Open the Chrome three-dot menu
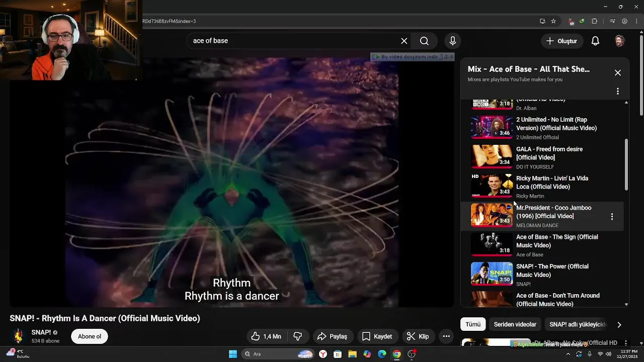Image resolution: width=644 pixels, height=362 pixels. pos(636,21)
